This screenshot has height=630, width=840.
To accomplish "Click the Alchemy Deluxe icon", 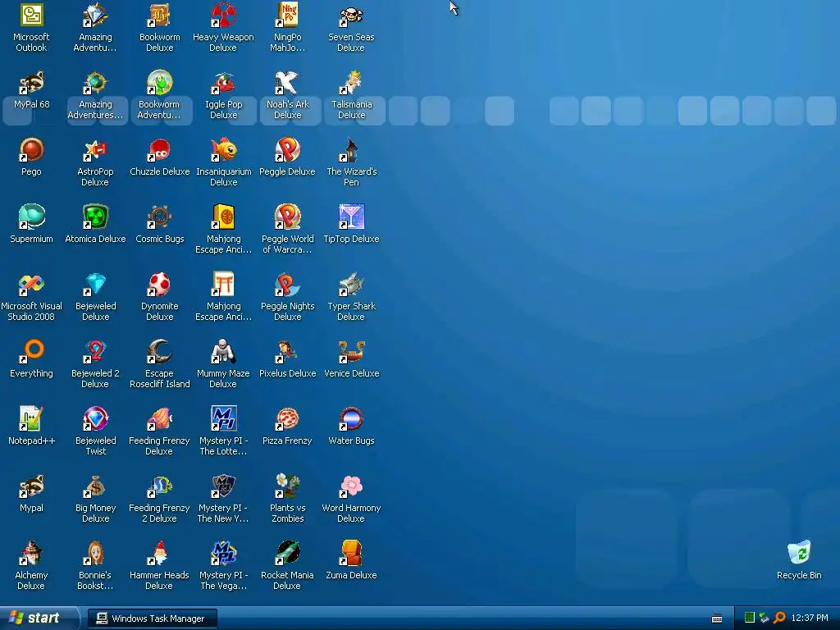I will click(x=32, y=554).
